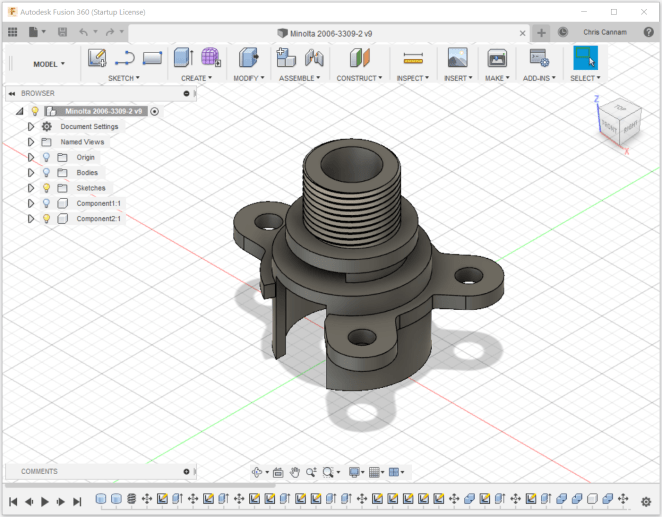Viewport: 662px width, 517px height.
Task: Toggle visibility bulb of Component2:1
Action: (46, 218)
